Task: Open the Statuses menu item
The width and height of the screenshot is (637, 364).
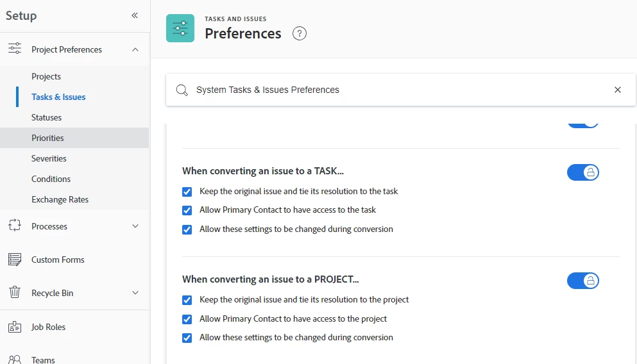Action: [47, 118]
